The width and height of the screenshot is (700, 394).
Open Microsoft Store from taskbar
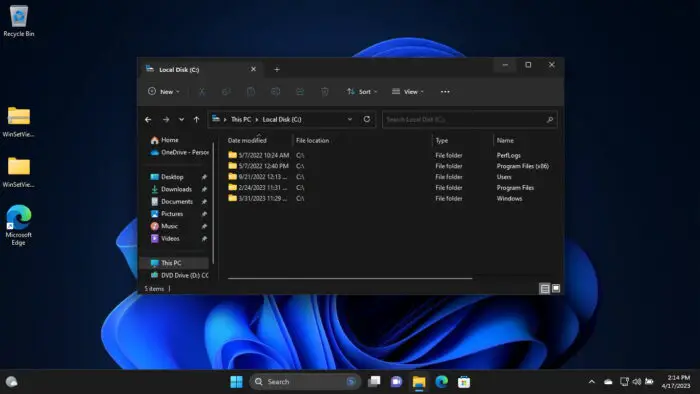(464, 382)
